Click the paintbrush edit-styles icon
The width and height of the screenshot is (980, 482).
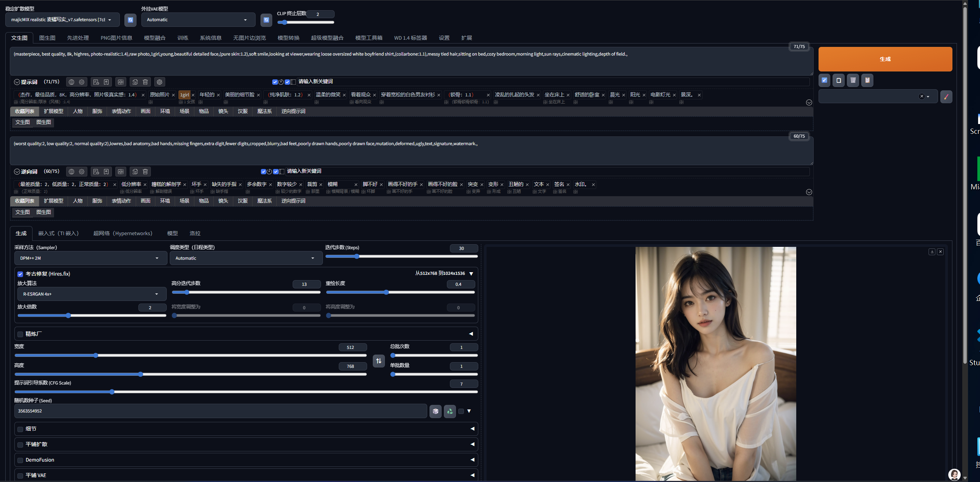[946, 97]
